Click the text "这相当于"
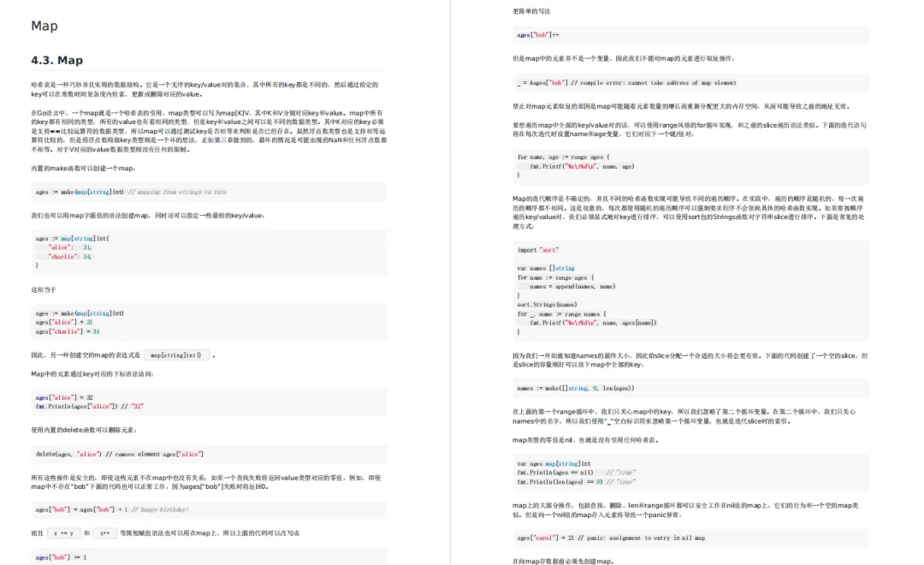 [x=44, y=290]
